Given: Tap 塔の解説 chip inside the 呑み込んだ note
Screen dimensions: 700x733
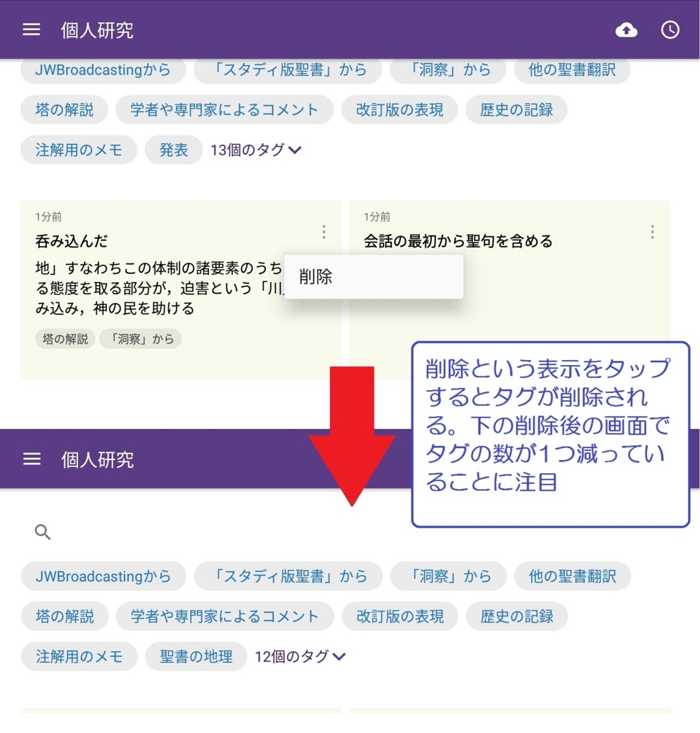Looking at the screenshot, I should (65, 339).
